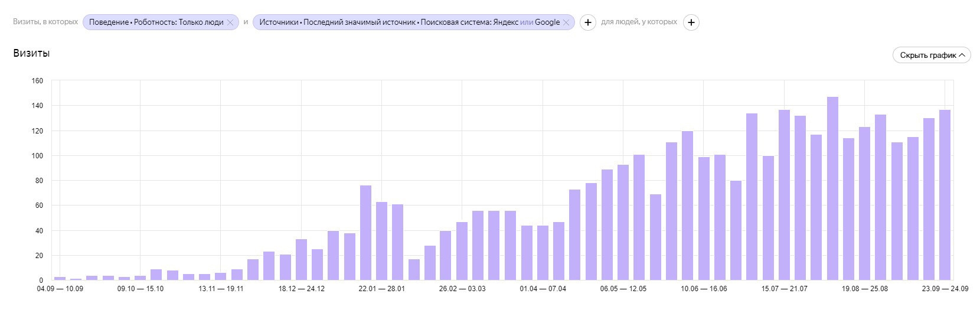The height and width of the screenshot is (313, 980).
Task: Add a new visit condition with plus
Action: point(587,22)
